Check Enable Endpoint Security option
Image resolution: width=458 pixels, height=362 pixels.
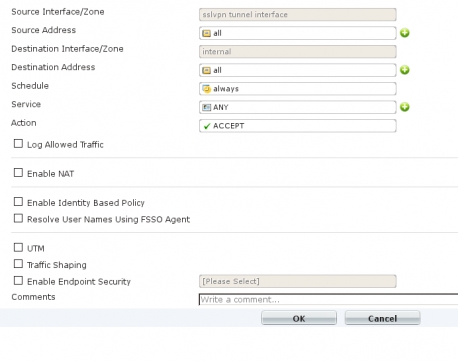tap(18, 281)
